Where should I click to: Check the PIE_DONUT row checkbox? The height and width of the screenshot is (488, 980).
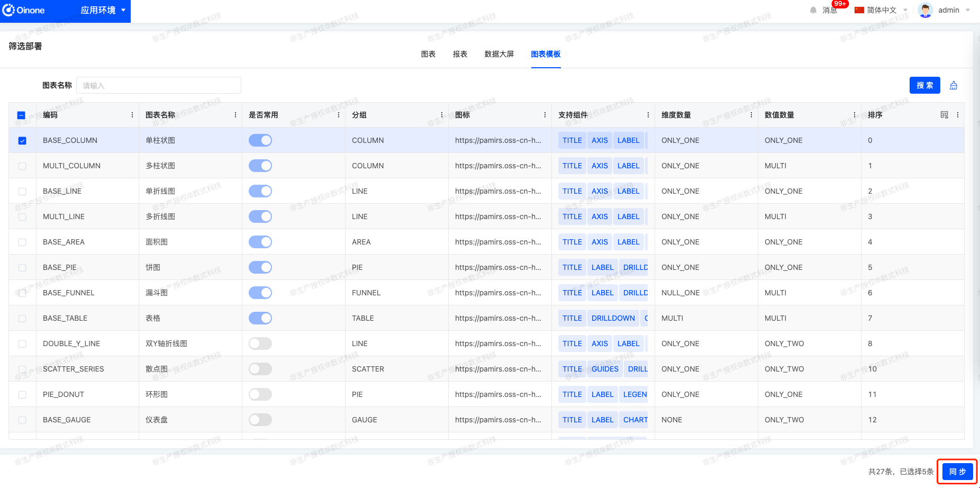[x=22, y=395]
